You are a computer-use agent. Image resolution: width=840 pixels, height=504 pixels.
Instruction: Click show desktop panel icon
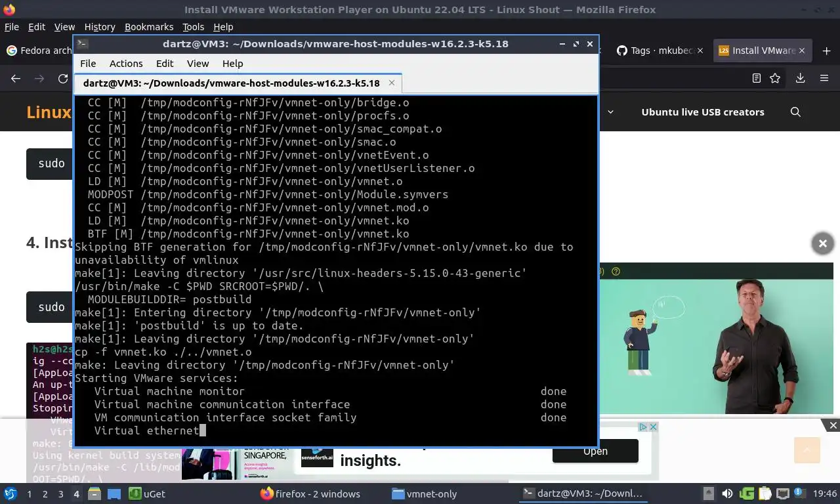pyautogui.click(x=114, y=494)
